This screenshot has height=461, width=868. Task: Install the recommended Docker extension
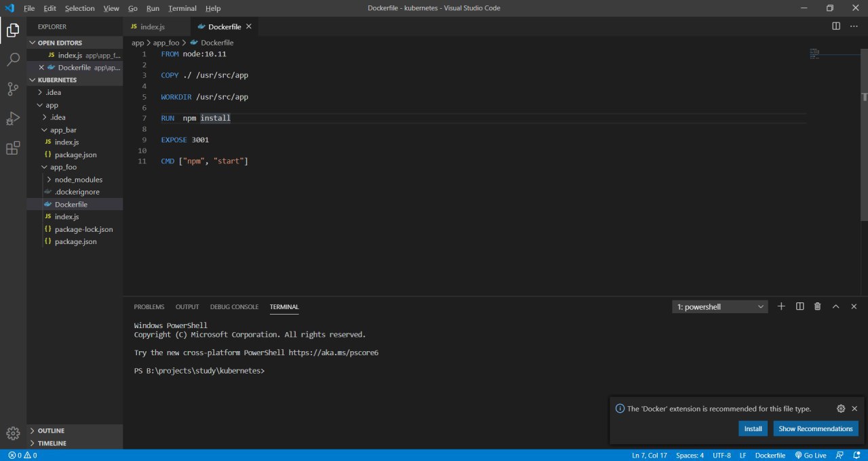tap(753, 428)
